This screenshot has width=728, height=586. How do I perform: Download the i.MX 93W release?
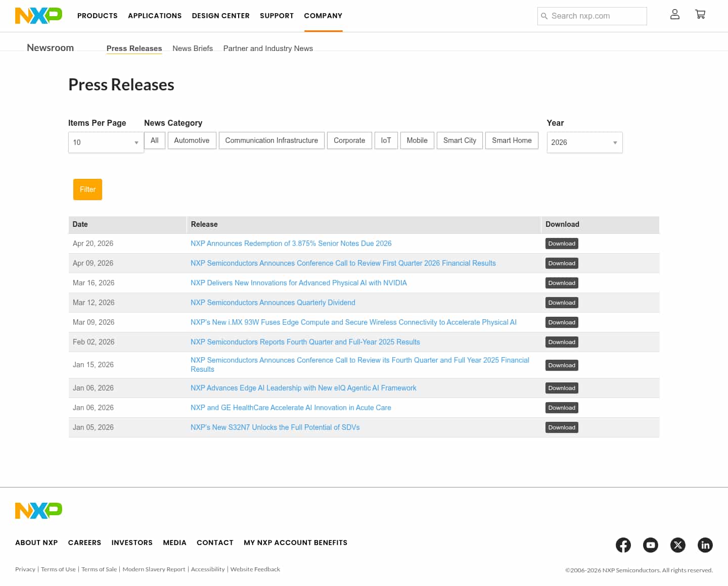tap(562, 322)
